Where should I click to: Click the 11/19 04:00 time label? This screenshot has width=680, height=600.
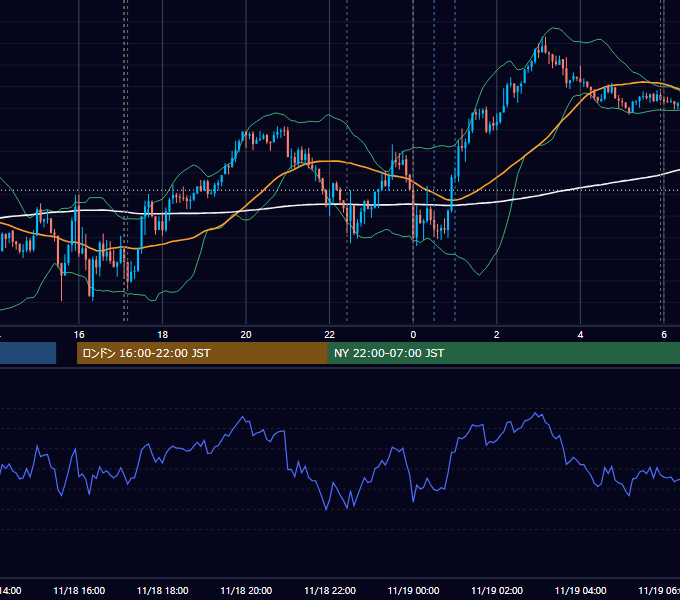(580, 590)
